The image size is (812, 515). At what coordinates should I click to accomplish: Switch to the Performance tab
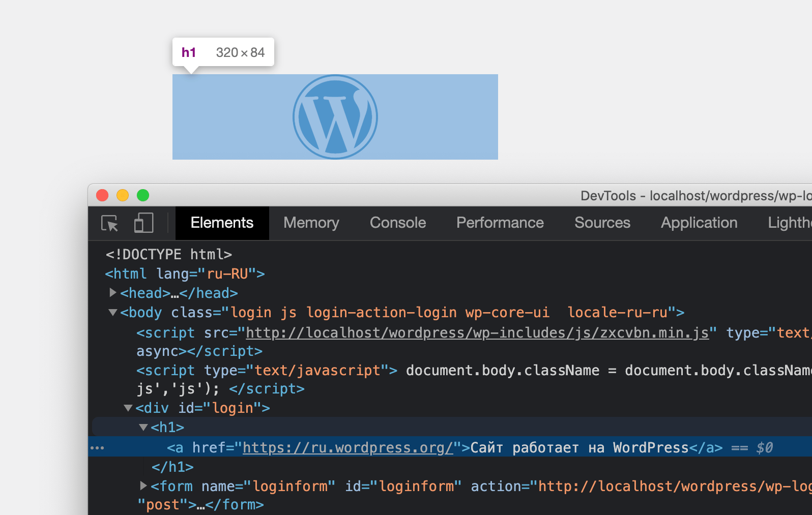(500, 223)
